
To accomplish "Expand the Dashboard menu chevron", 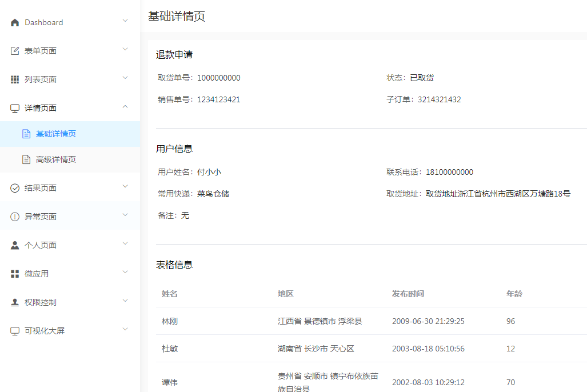I will [x=125, y=21].
